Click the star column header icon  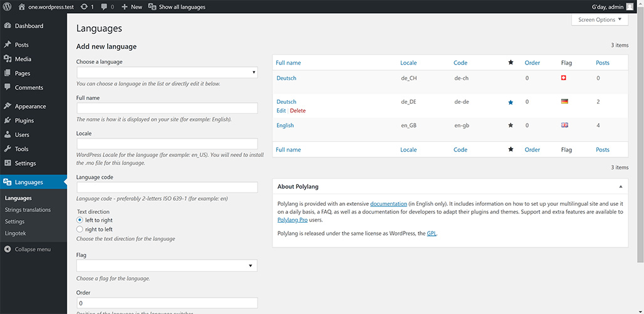click(x=511, y=63)
